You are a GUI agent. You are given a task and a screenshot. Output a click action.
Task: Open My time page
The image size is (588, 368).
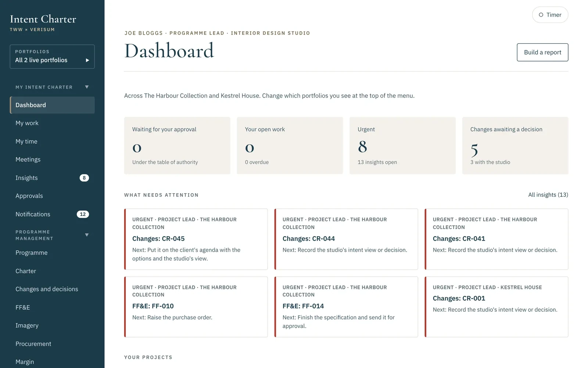tap(52, 141)
